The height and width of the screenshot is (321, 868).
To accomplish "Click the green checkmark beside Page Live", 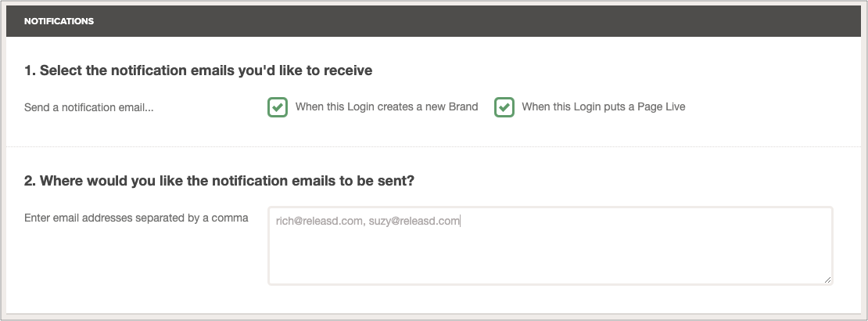I will pyautogui.click(x=504, y=107).
